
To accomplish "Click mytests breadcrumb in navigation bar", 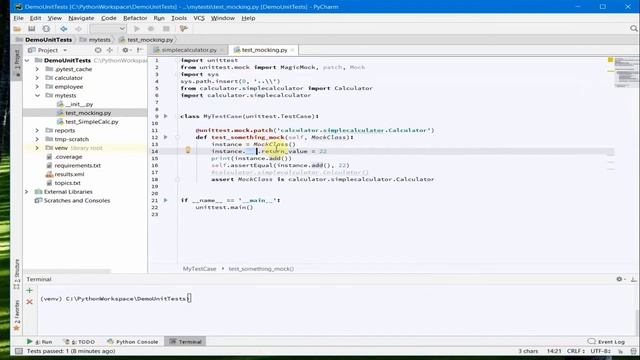I will [x=95, y=40].
